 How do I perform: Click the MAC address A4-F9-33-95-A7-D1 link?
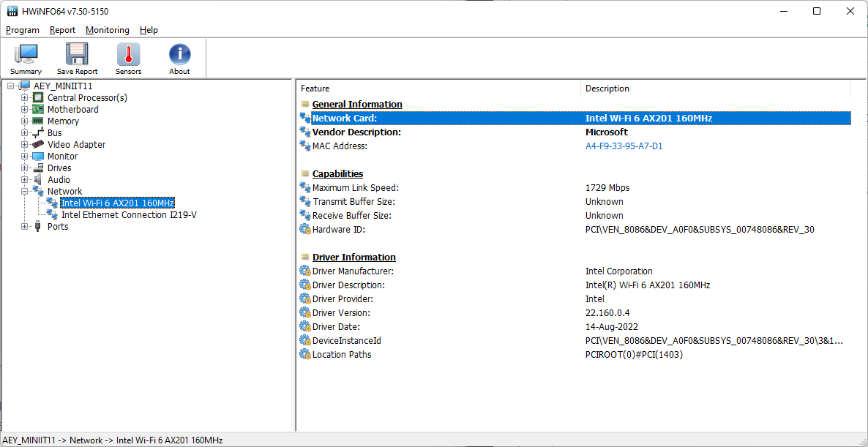624,146
